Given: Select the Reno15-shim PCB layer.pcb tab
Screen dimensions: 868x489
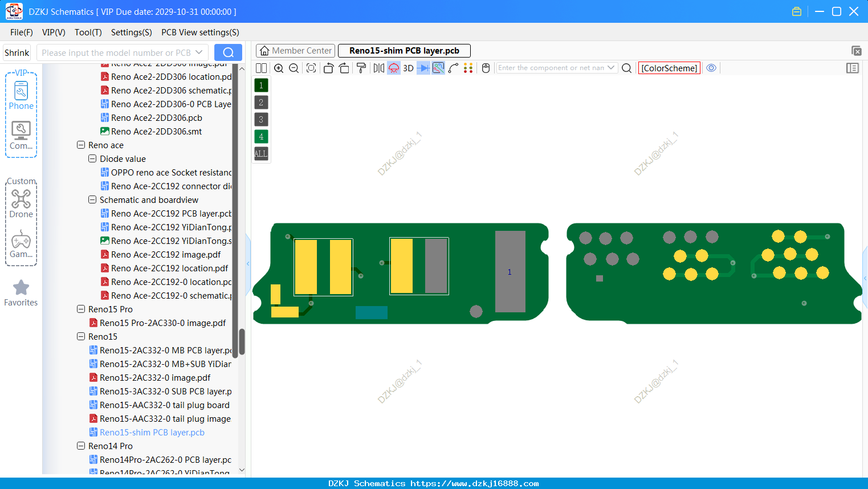Looking at the screenshot, I should [x=404, y=51].
